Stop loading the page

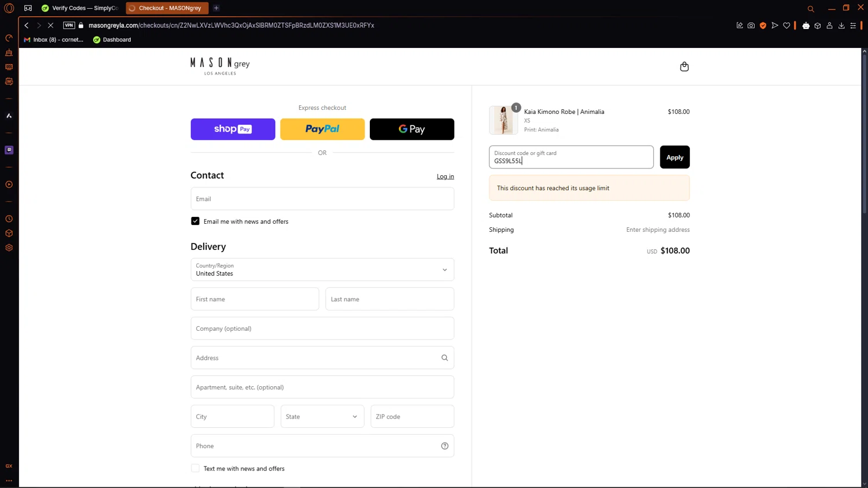point(50,25)
